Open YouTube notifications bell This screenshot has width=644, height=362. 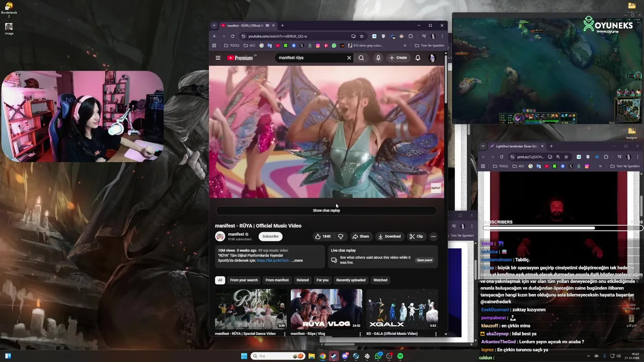(x=418, y=58)
